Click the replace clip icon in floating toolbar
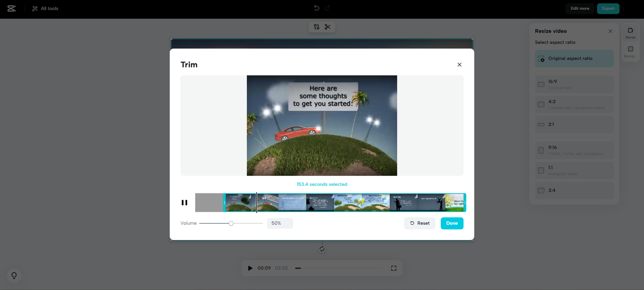The width and height of the screenshot is (644, 290). 316,26
